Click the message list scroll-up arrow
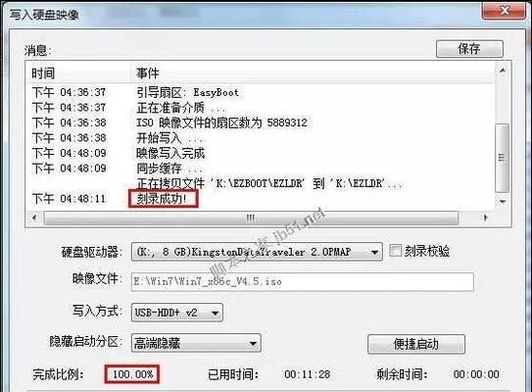 tap(503, 71)
